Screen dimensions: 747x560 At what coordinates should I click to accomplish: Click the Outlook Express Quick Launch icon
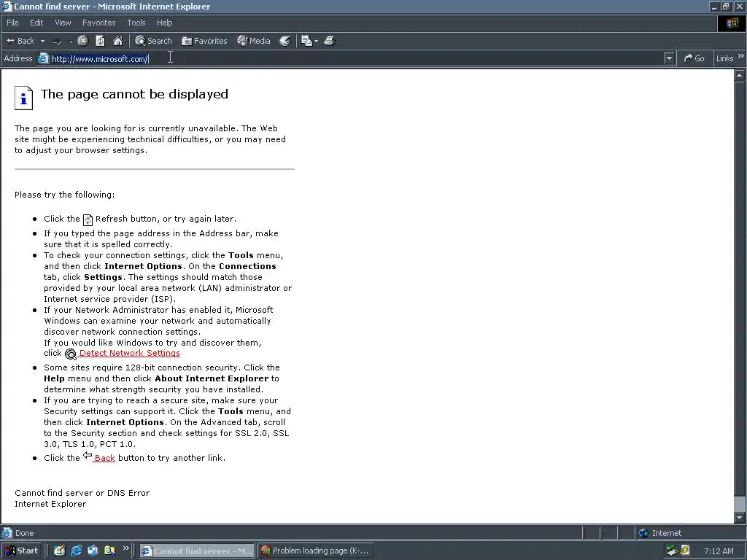93,551
